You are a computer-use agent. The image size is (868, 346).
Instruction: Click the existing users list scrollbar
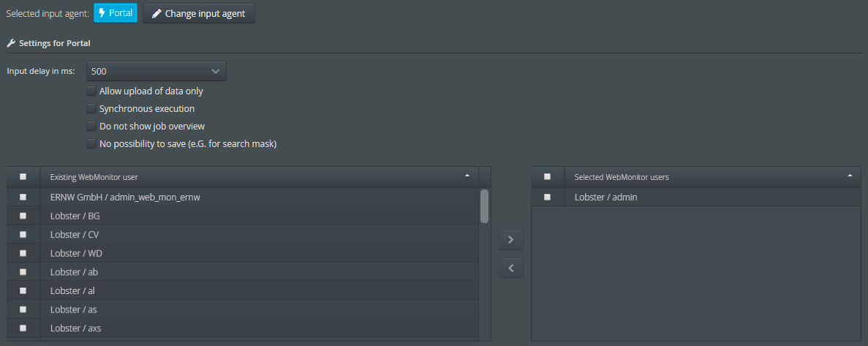(x=484, y=206)
